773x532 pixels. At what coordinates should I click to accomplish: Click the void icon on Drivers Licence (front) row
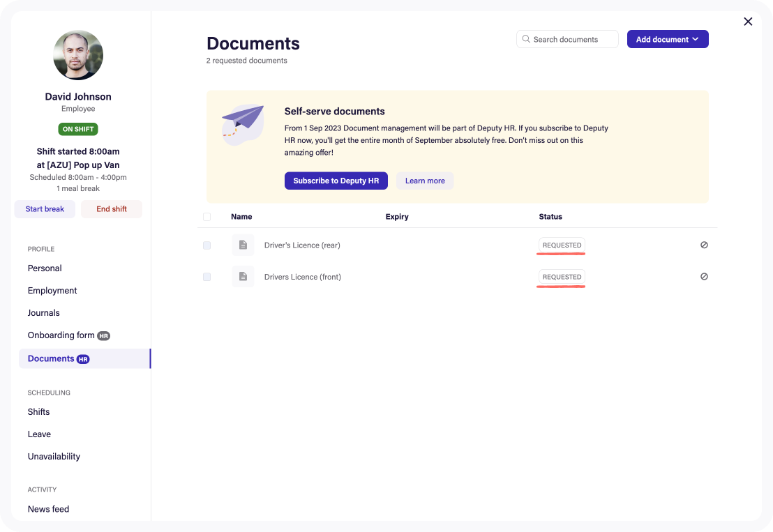[x=704, y=276]
